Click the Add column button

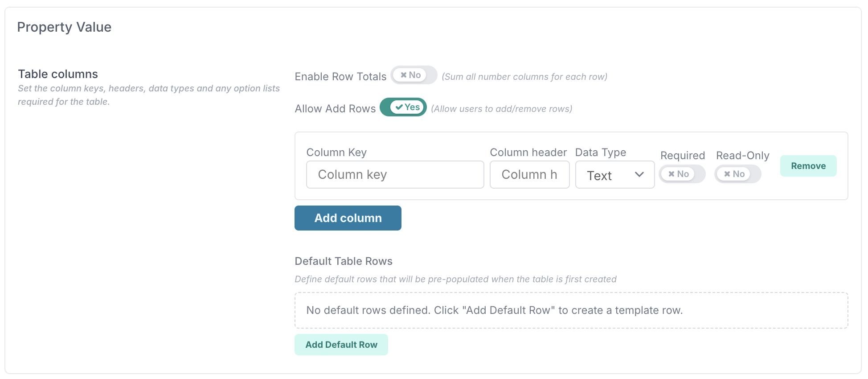coord(348,218)
